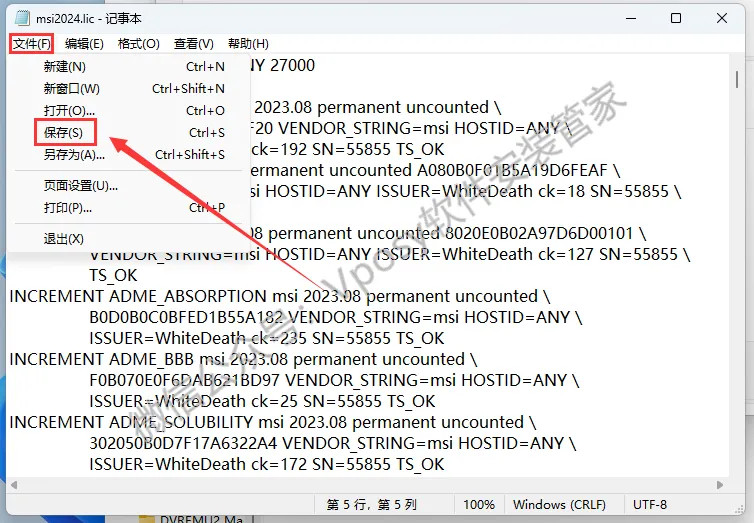Open 页面设置(U)... dialog entry
The image size is (754, 523).
[x=129, y=186]
